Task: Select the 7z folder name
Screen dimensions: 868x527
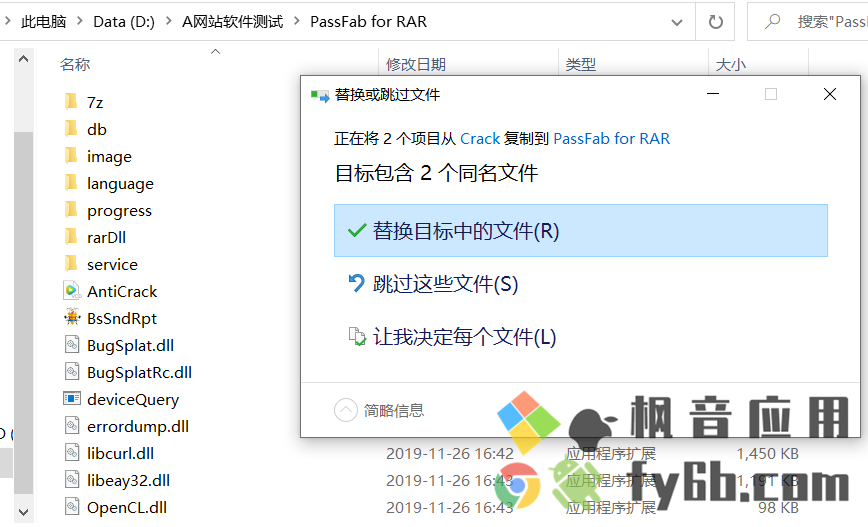Action: [95, 102]
